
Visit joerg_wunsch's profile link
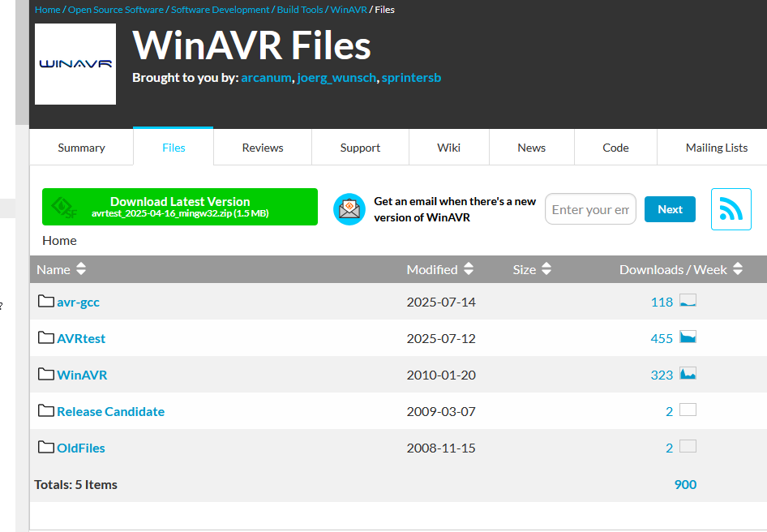point(336,78)
